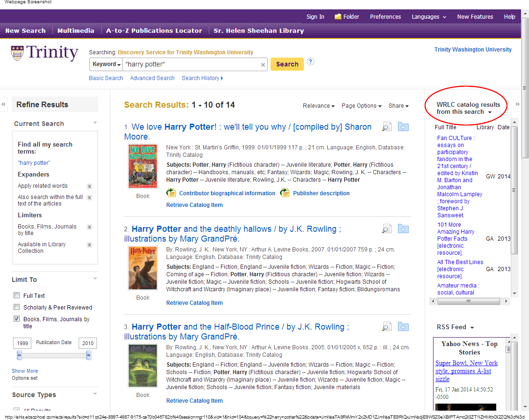Open Sr. Helen Sheehan Library menu item
Viewport: 529px width, 420px height.
[x=259, y=31]
